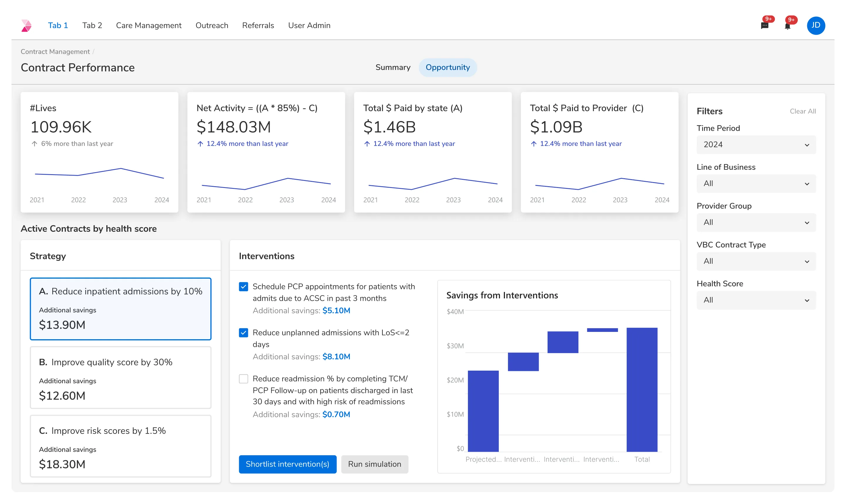Uncheck Reduce unplanned admissions with LoS<=2
Image resolution: width=846 pixels, height=504 pixels.
point(244,332)
